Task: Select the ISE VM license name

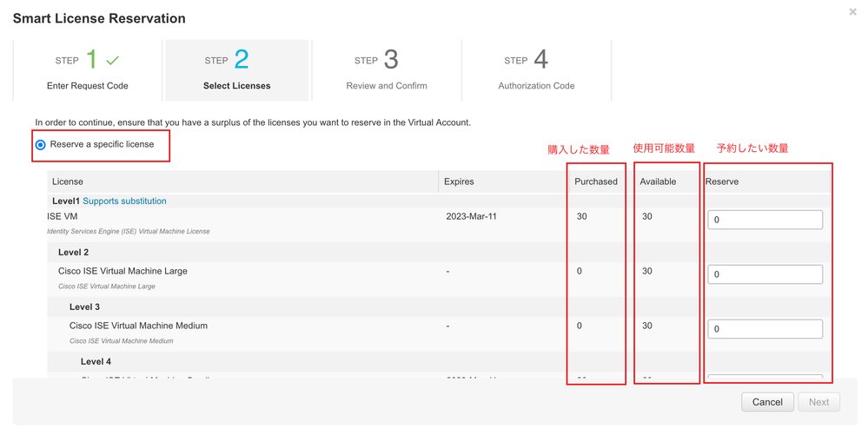Action: (x=63, y=216)
